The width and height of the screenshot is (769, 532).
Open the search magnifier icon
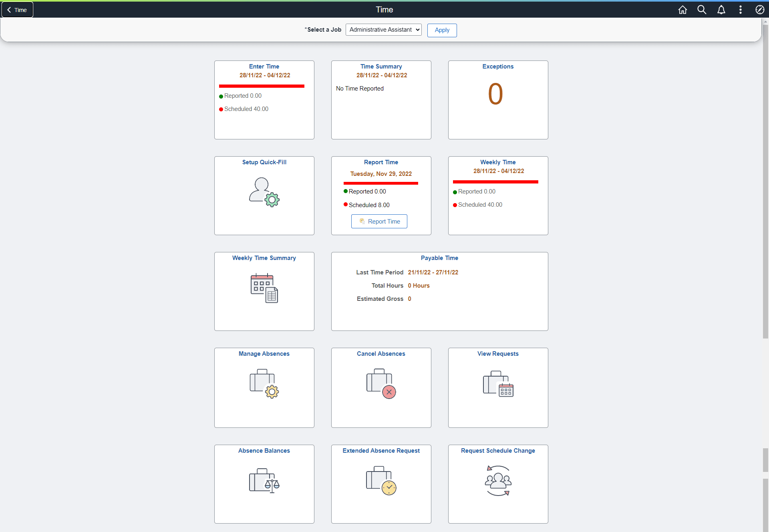point(702,10)
